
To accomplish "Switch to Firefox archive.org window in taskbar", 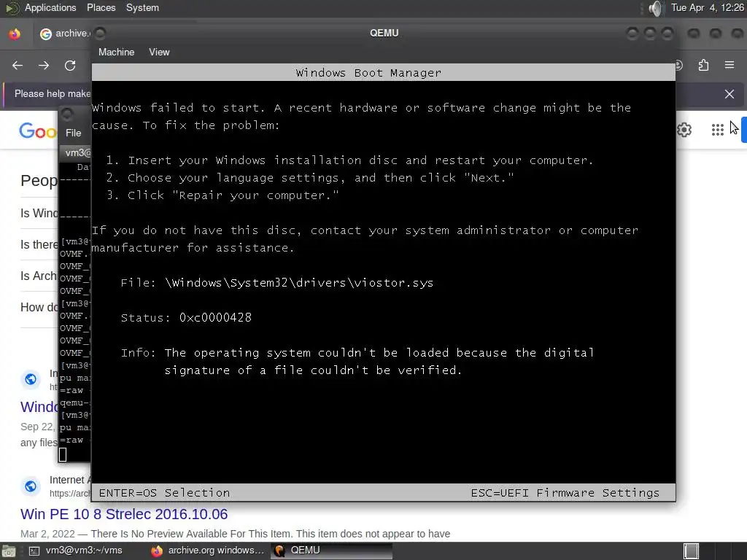I will pos(208,551).
